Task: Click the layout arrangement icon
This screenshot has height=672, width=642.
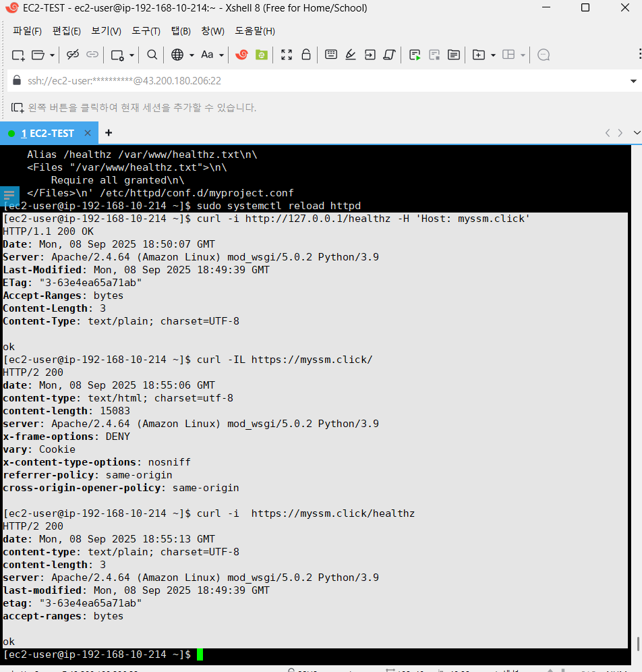Action: coord(508,55)
